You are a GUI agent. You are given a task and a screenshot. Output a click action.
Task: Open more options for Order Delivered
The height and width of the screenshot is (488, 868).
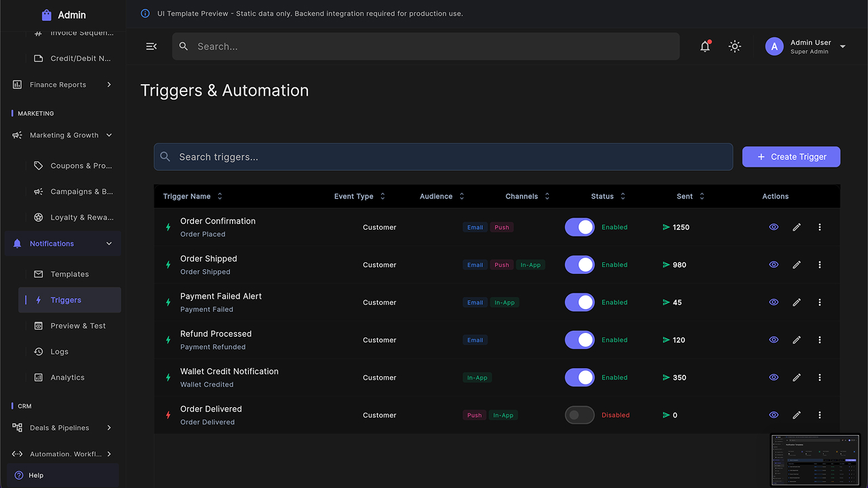(x=820, y=415)
